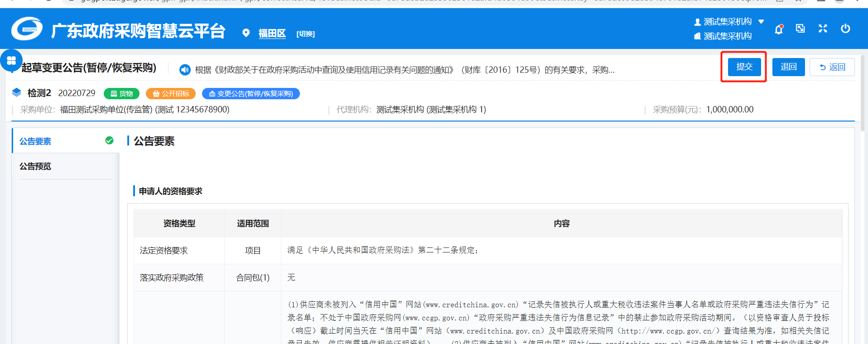Click the layers icon next to 检测2
The height and width of the screenshot is (344, 868).
17,93
